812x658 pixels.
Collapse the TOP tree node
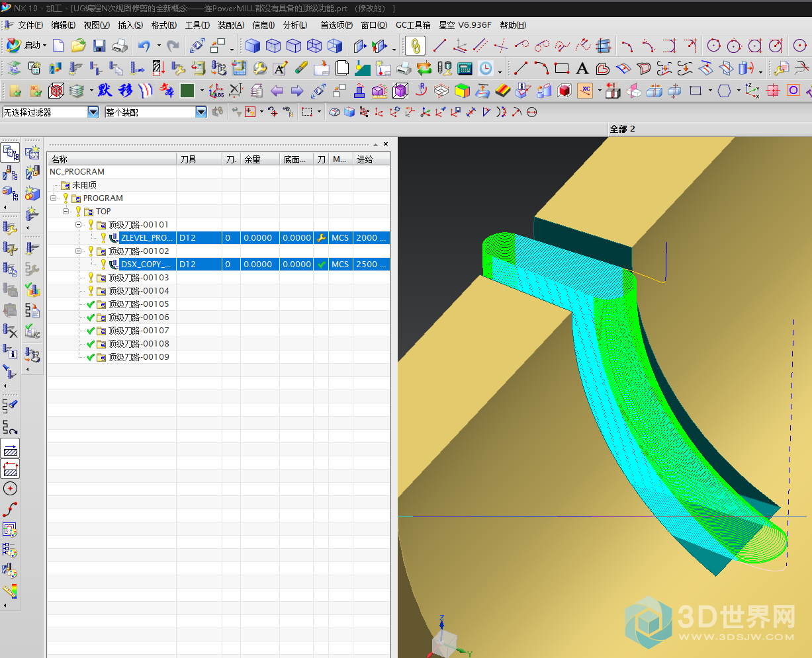(66, 212)
